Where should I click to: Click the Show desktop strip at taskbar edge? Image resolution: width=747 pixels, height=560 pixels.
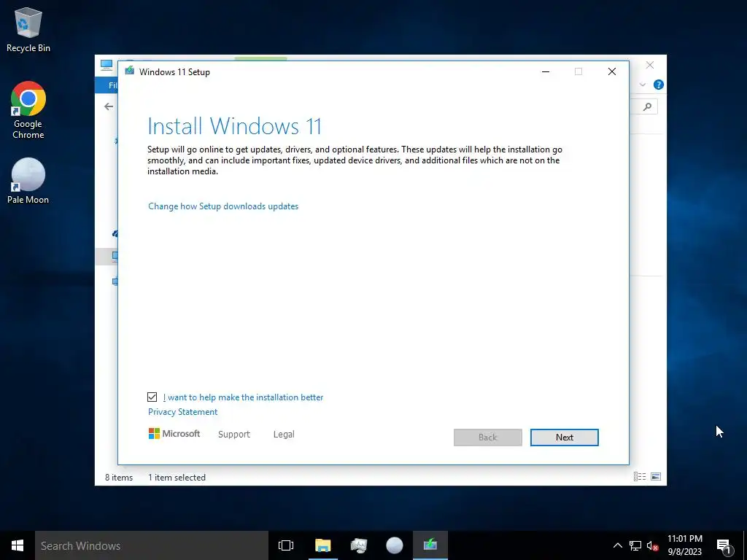745,545
